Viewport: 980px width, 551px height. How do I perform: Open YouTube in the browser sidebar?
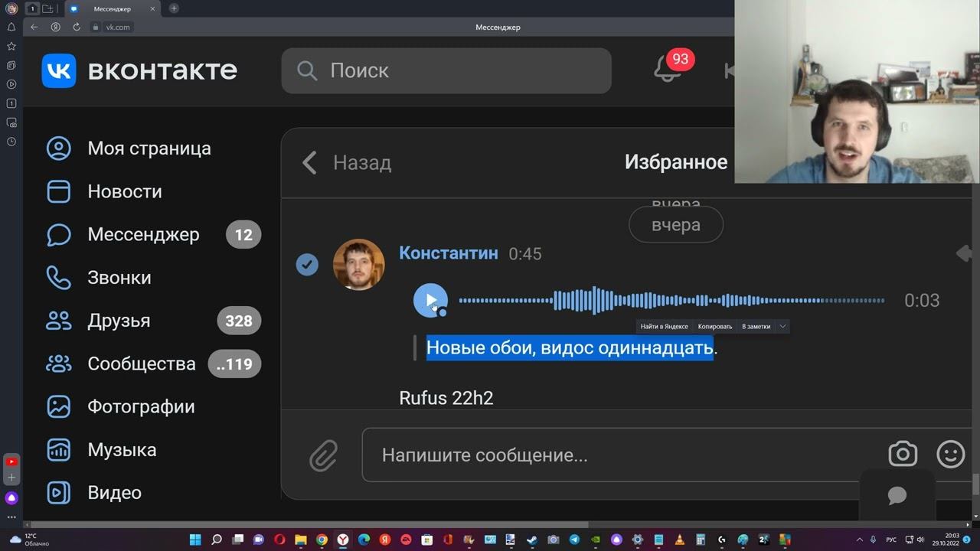coord(11,461)
